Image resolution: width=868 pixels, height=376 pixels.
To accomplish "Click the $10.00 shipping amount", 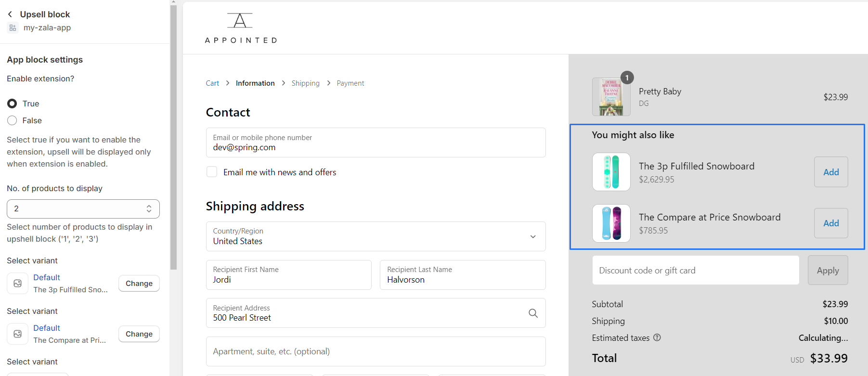I will pos(836,321).
